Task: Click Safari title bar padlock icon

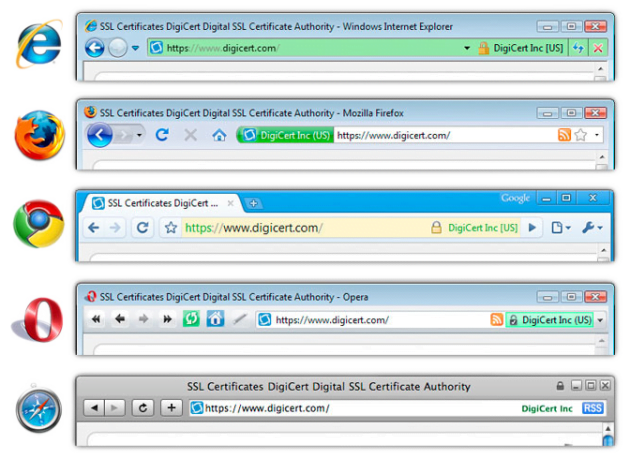Action: tap(560, 386)
